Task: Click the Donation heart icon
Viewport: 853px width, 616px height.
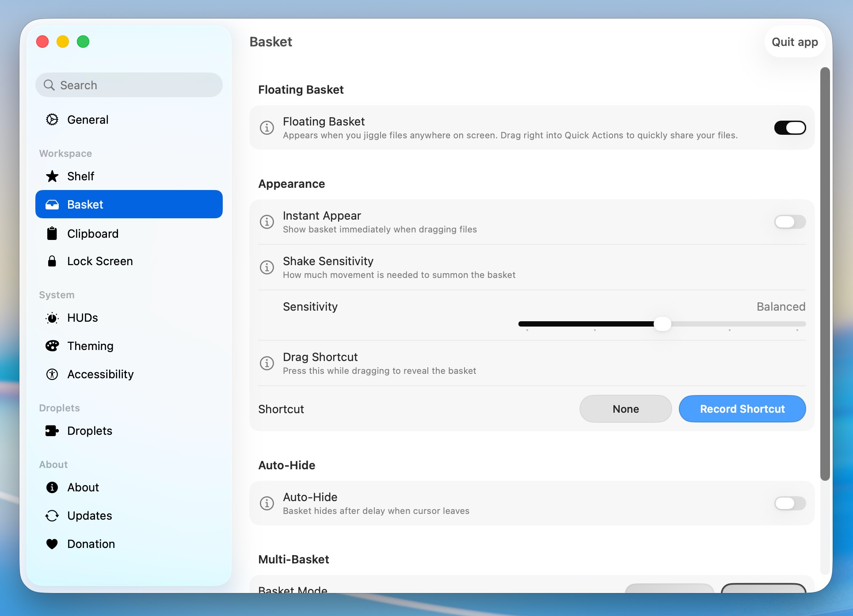Action: coord(52,544)
